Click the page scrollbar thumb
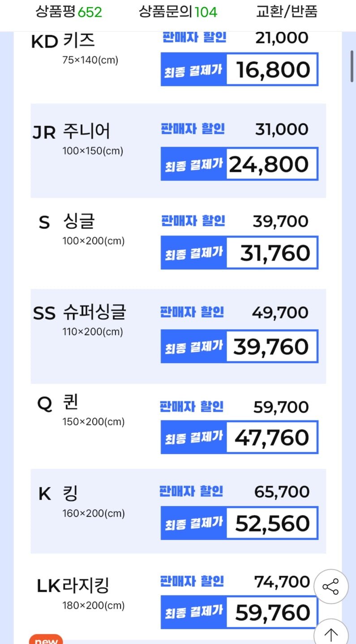Image resolution: width=356 pixels, height=644 pixels. [x=352, y=66]
